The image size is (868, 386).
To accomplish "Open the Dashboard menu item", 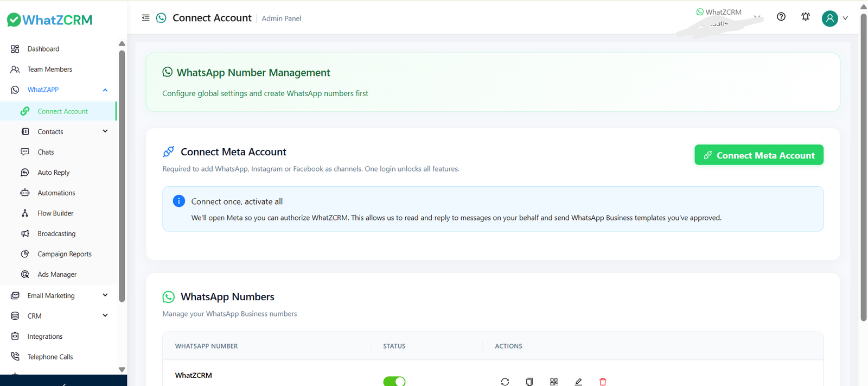I will (59, 49).
